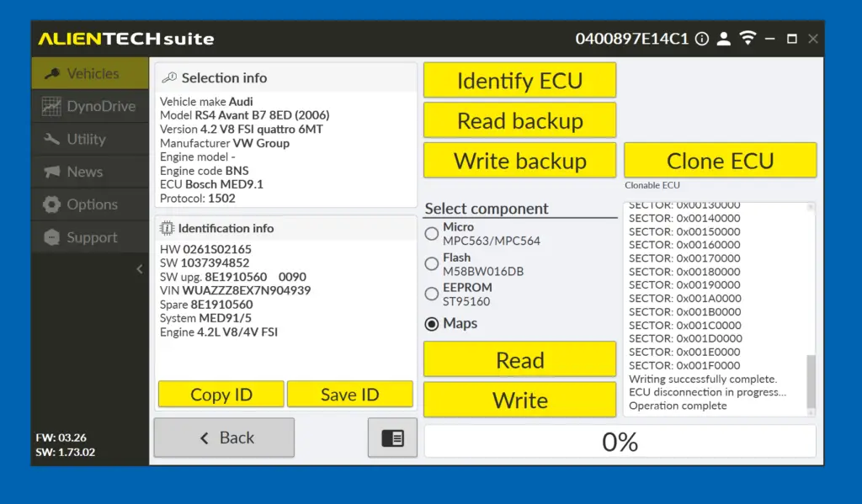Click the SECTOR: 0x001F0000 log entry

(684, 365)
